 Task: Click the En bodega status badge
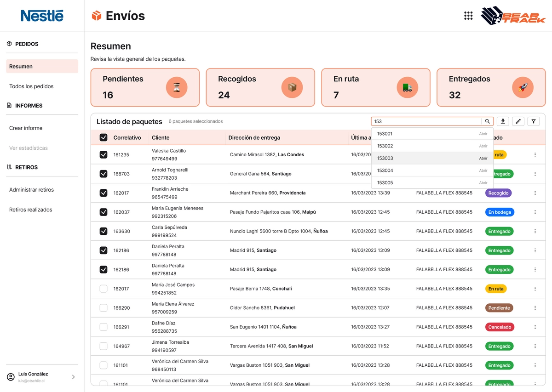[x=500, y=212]
